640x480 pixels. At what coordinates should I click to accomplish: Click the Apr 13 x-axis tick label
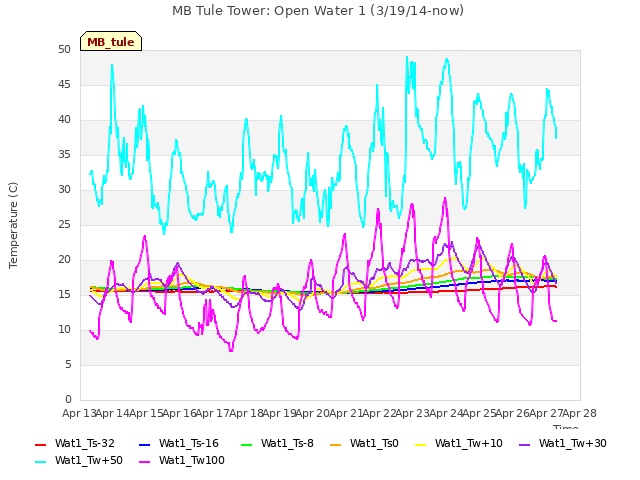pyautogui.click(x=79, y=413)
